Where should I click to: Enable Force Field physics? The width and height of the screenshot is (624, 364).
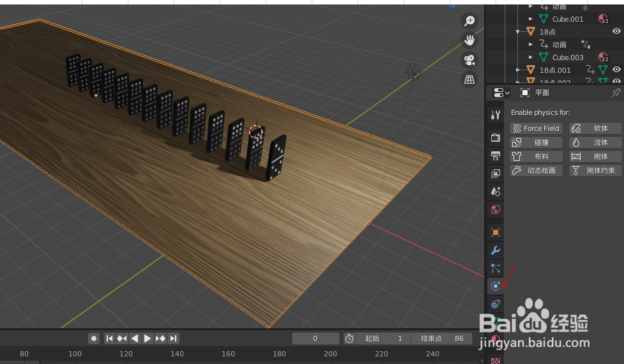pyautogui.click(x=536, y=128)
